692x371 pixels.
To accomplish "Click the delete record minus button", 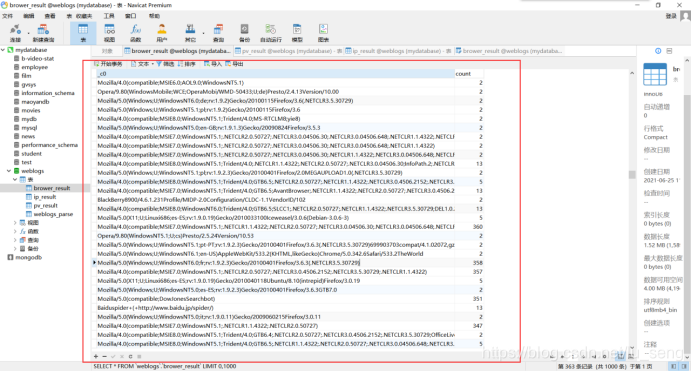I will click(x=105, y=356).
